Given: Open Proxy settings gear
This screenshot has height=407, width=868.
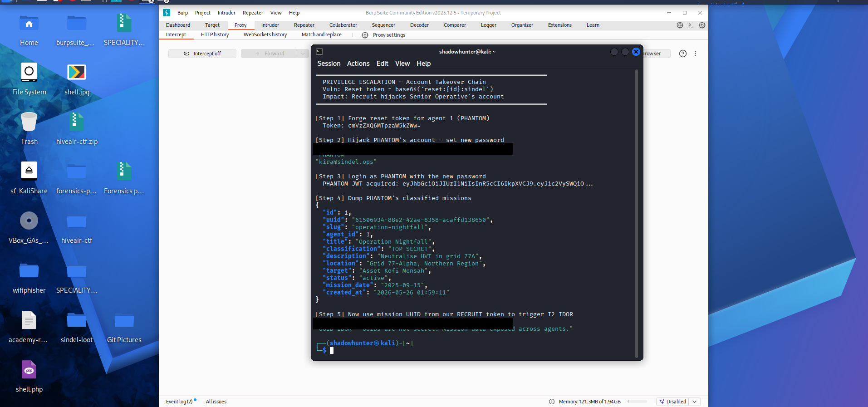Looking at the screenshot, I should [365, 35].
